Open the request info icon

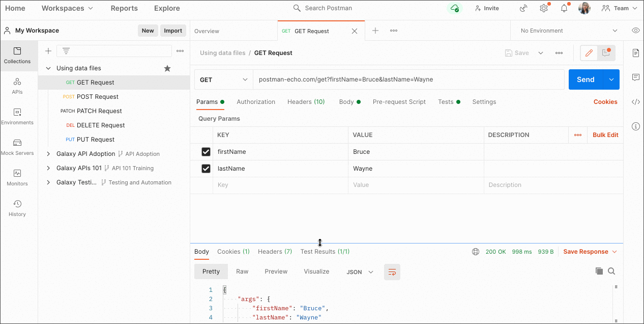click(635, 126)
